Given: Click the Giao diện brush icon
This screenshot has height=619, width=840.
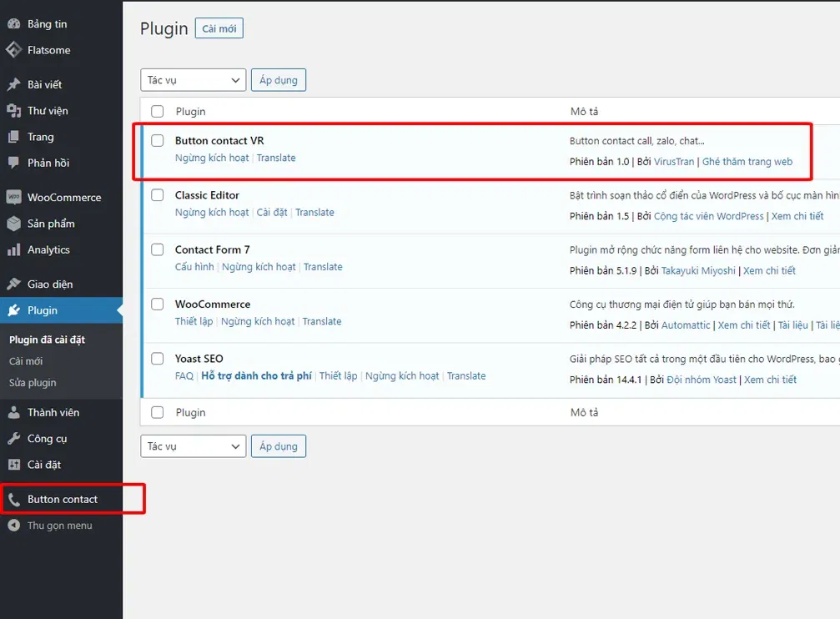Looking at the screenshot, I should [14, 284].
